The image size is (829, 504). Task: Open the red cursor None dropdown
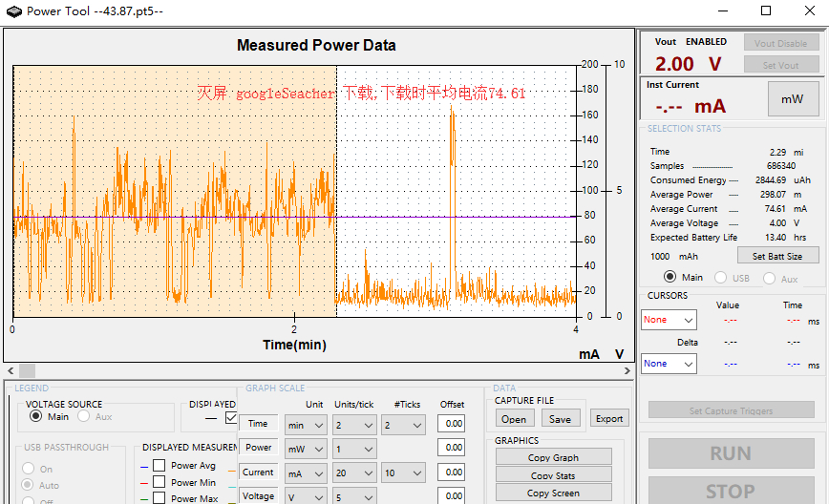click(x=669, y=320)
